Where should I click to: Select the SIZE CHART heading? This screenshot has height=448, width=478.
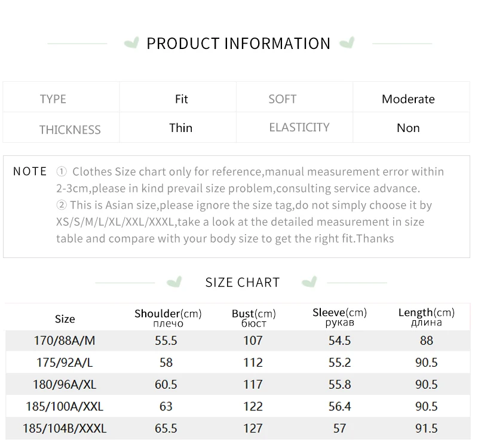(243, 283)
